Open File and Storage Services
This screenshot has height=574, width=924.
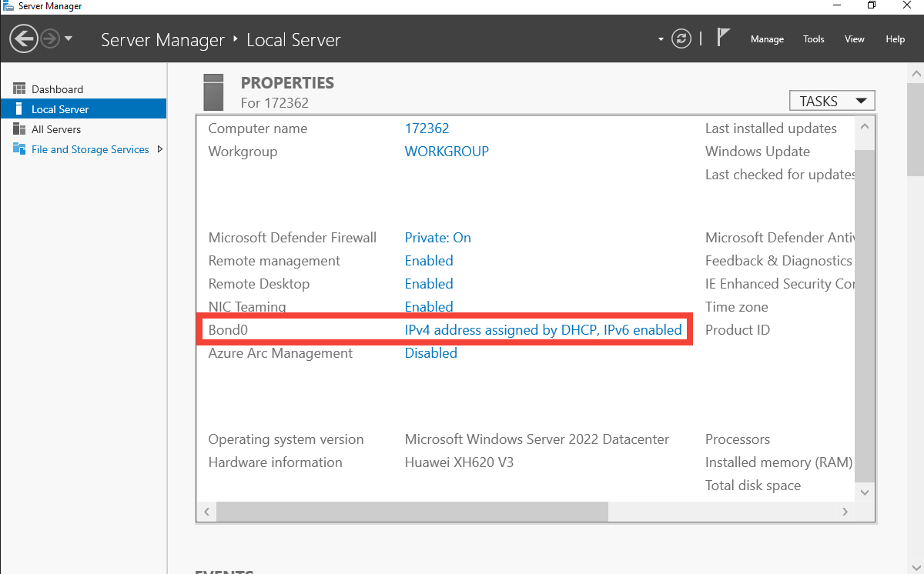point(89,149)
